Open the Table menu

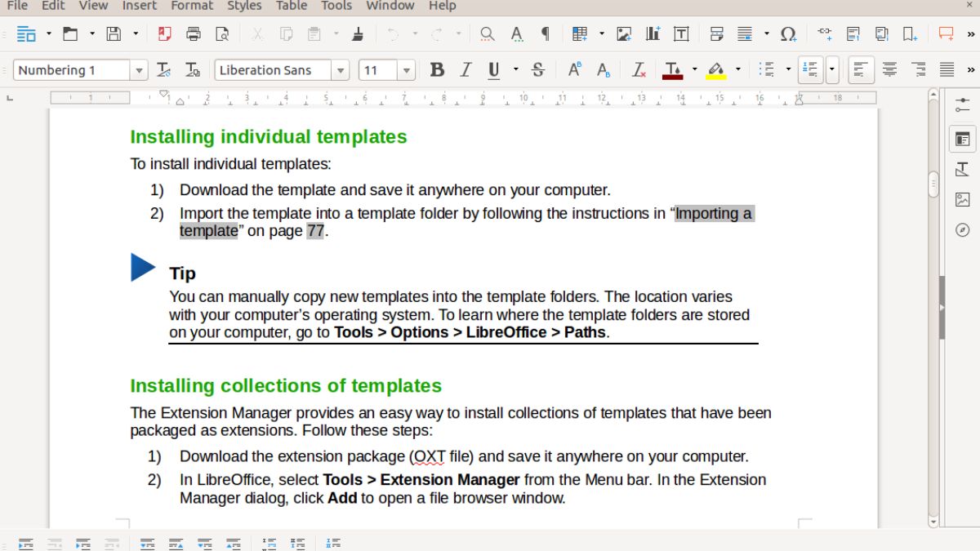(292, 6)
